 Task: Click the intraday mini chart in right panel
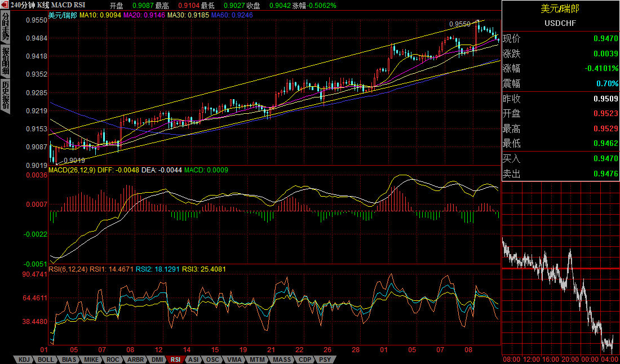pos(561,269)
